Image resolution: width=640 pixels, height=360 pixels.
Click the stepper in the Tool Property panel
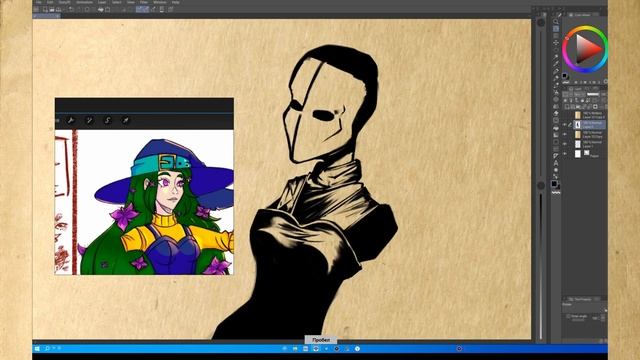click(x=603, y=318)
